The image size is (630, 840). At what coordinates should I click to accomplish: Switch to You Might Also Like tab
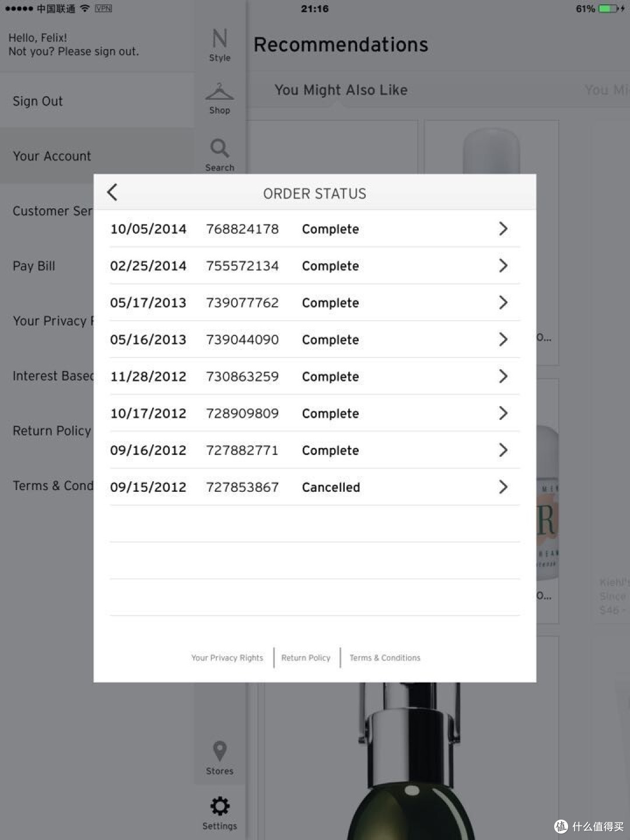point(341,90)
